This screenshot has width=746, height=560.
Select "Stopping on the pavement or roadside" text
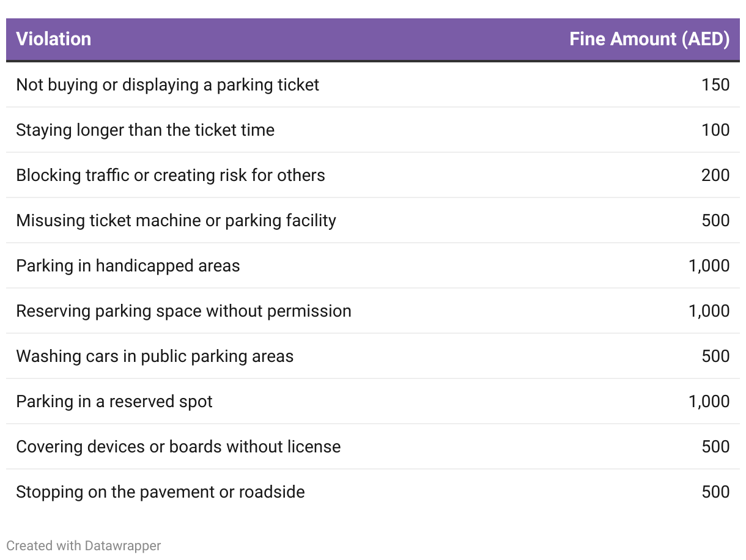coord(160,492)
